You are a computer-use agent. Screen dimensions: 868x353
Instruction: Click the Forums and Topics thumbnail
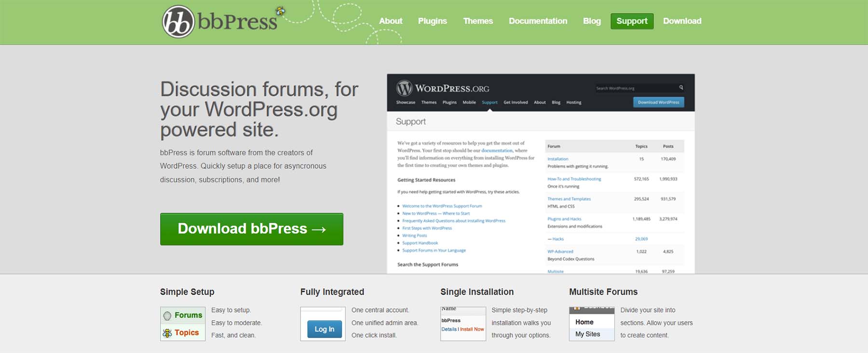(183, 324)
